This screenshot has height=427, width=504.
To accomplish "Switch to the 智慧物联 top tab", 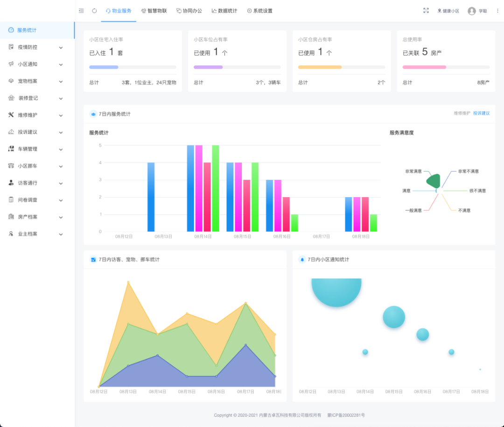I will pyautogui.click(x=154, y=11).
